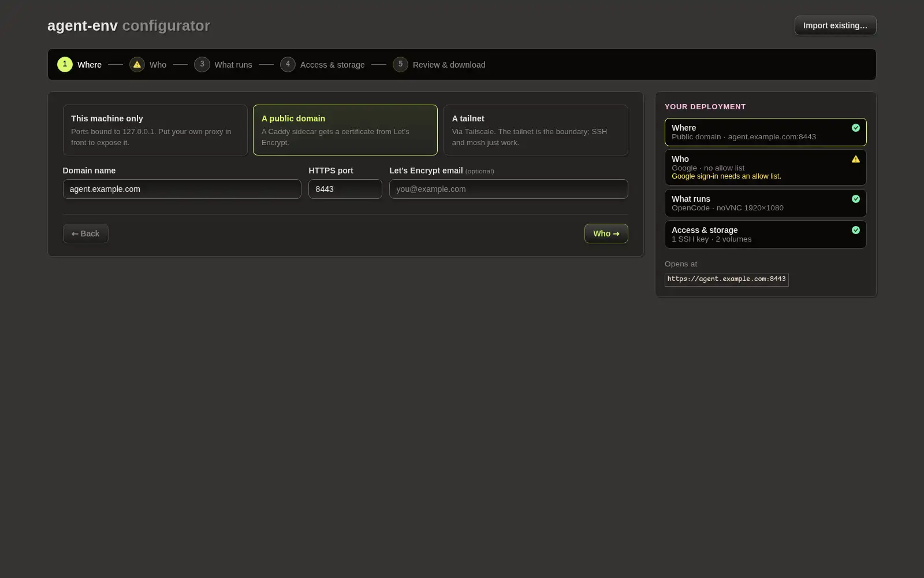The image size is (924, 578).
Task: Click the https://agent.example.com:8443 URL
Action: (x=726, y=279)
